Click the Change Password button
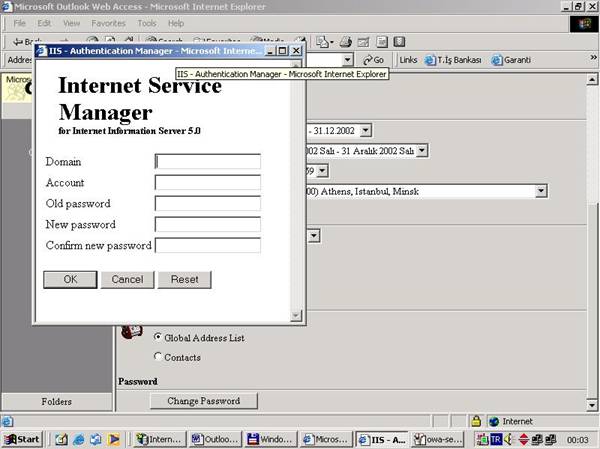 point(204,401)
